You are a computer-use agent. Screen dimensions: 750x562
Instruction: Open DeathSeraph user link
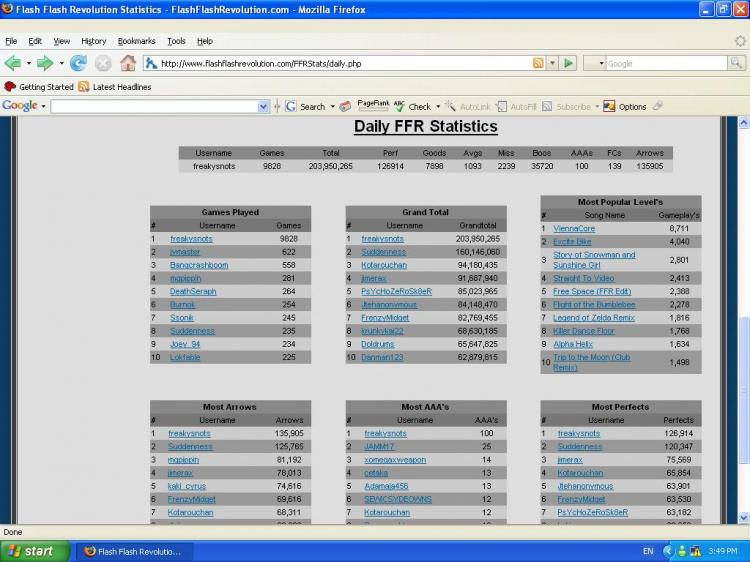click(193, 291)
